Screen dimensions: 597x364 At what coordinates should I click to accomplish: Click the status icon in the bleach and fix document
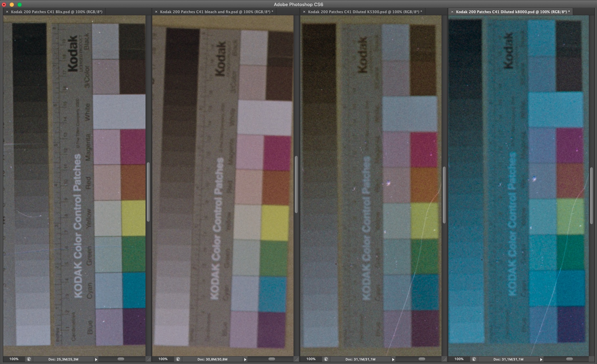click(x=178, y=359)
